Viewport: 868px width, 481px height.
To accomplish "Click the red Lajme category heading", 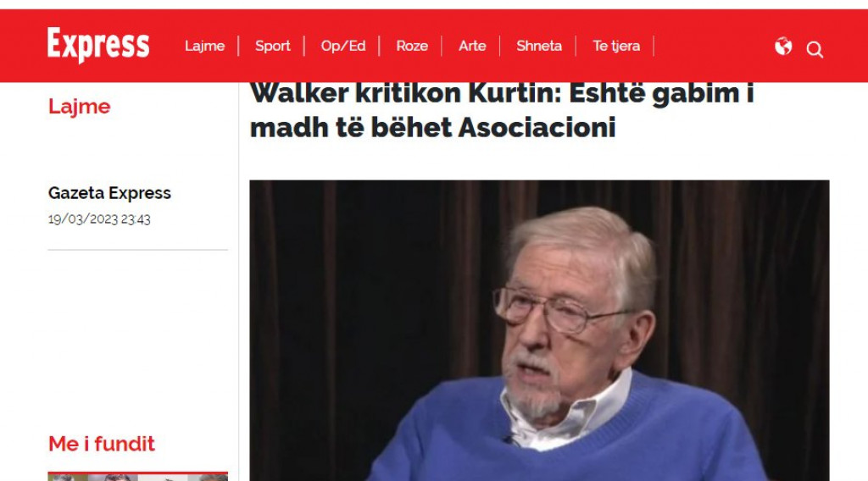I will click(x=79, y=106).
